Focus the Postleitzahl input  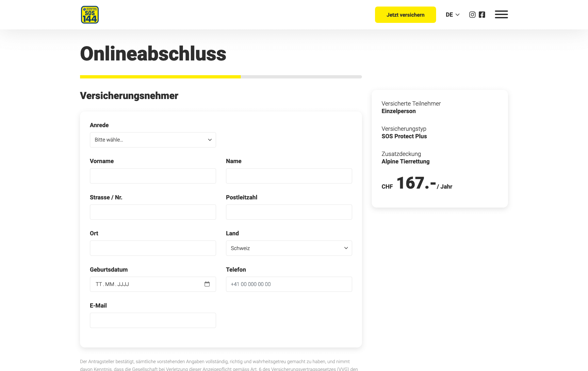click(x=289, y=212)
